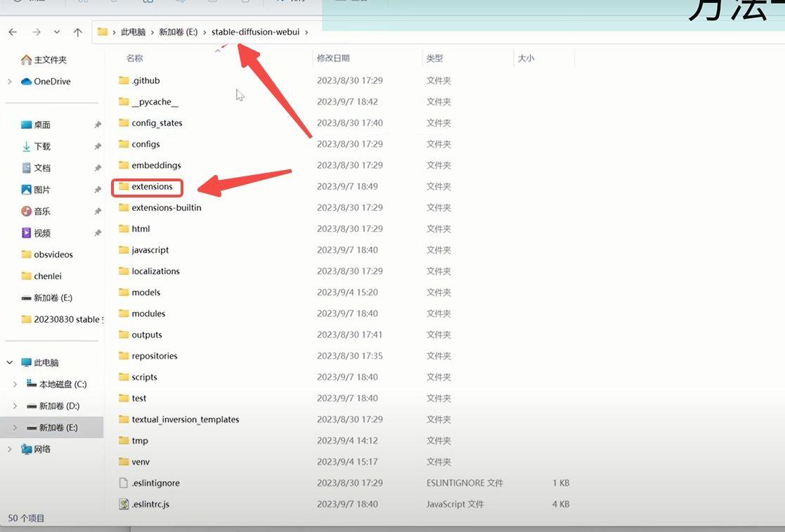785x532 pixels.
Task: Collapse the This PC (此电脑) tree node
Action: pyautogui.click(x=10, y=363)
